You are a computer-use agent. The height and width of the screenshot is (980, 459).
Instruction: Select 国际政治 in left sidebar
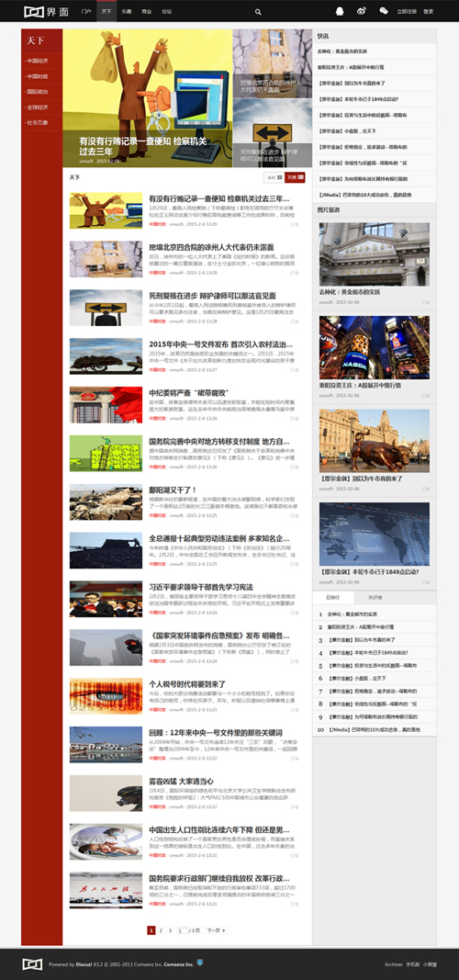[x=37, y=92]
